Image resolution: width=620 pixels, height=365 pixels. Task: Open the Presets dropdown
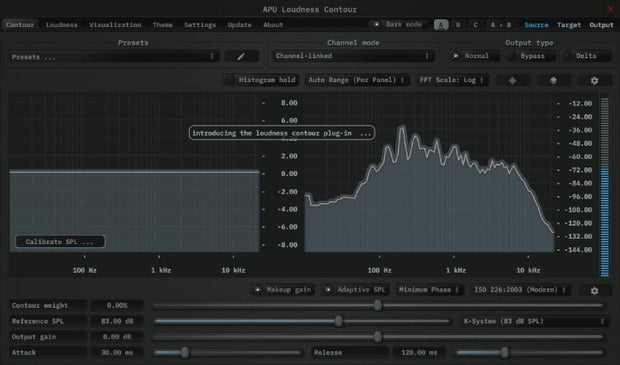pos(114,57)
